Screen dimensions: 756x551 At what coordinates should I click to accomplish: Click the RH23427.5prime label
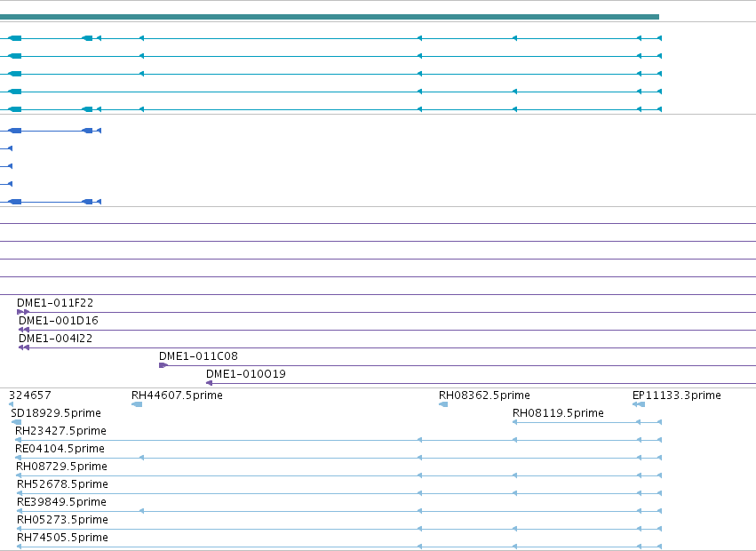(60, 431)
